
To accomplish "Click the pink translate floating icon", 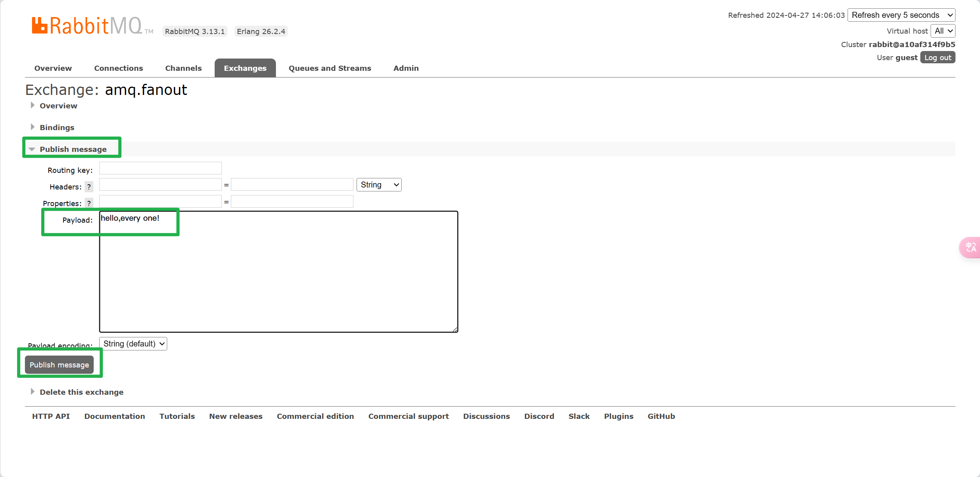I will coord(971,248).
